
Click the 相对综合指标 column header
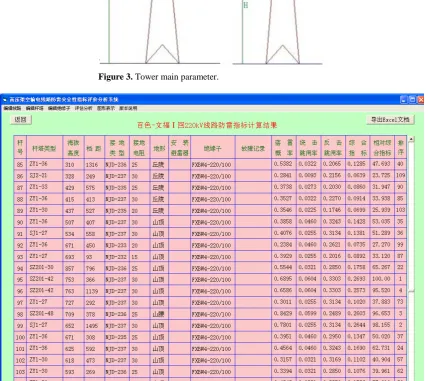[382, 147]
